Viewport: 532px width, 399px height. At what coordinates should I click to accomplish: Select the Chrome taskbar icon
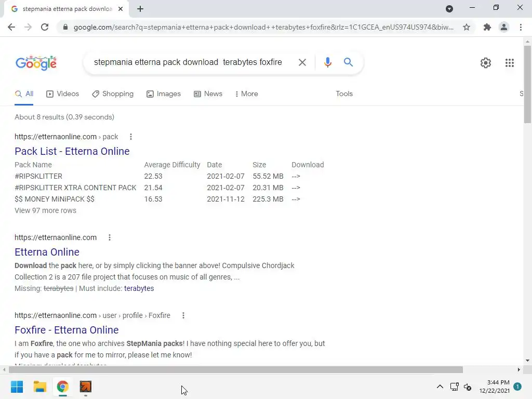pos(63,387)
